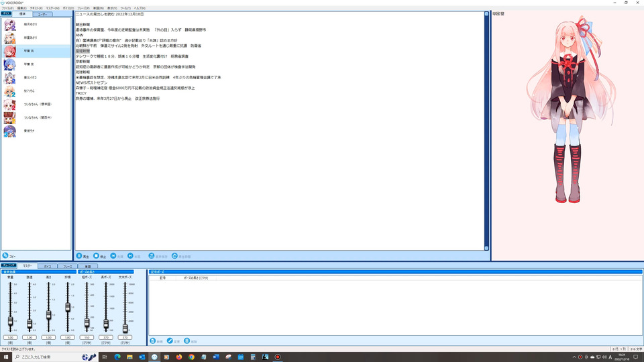This screenshot has height=362, width=644.
Task: Jump to start with 先頭 icon
Action: tap(113, 255)
